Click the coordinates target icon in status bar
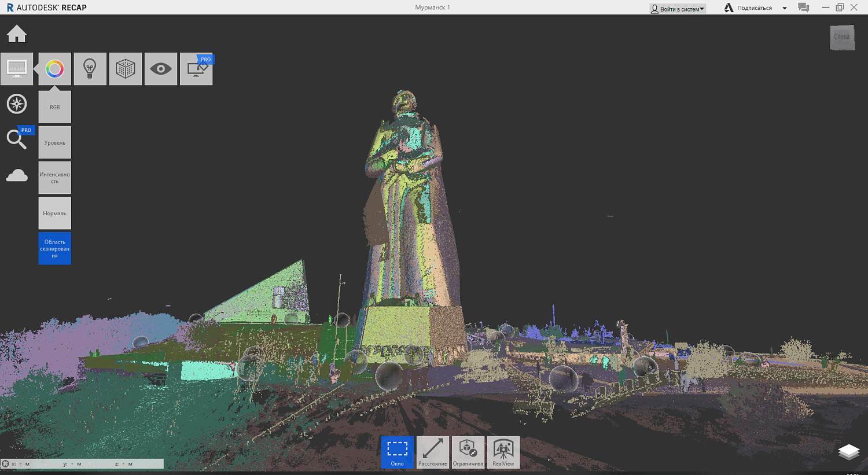 point(5,463)
